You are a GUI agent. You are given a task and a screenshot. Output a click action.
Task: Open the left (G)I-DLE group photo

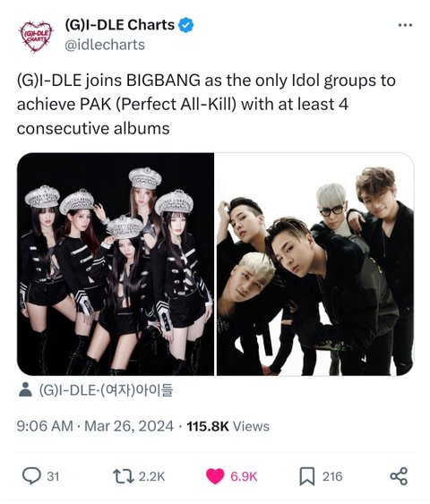116,264
